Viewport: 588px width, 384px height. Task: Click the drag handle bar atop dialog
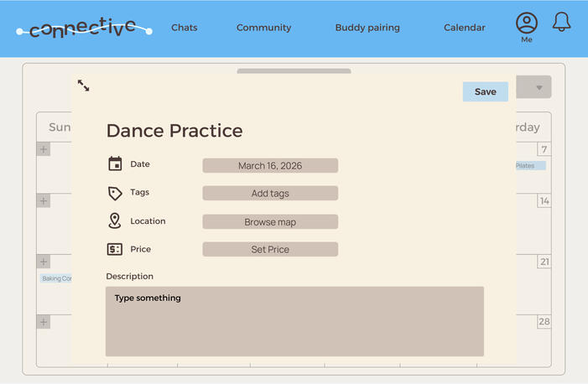tap(294, 71)
